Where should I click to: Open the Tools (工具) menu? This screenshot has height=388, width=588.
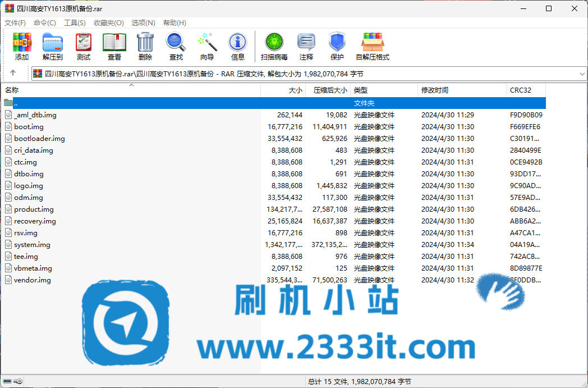pos(75,23)
